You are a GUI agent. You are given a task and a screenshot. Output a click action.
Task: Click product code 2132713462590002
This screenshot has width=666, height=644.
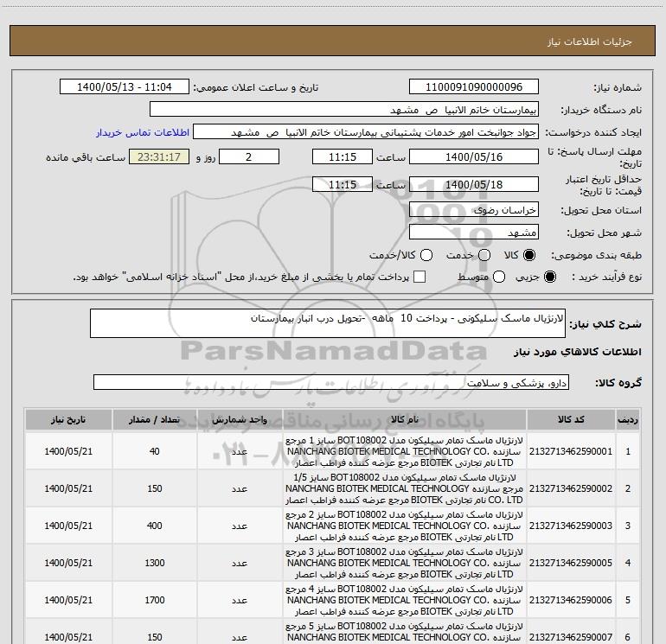coord(571,488)
